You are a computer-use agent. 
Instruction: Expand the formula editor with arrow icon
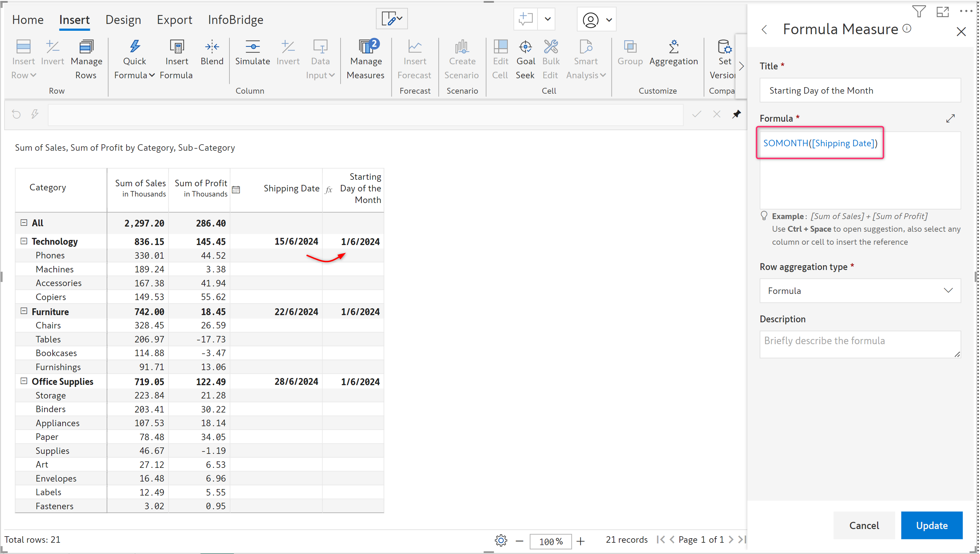pos(950,118)
